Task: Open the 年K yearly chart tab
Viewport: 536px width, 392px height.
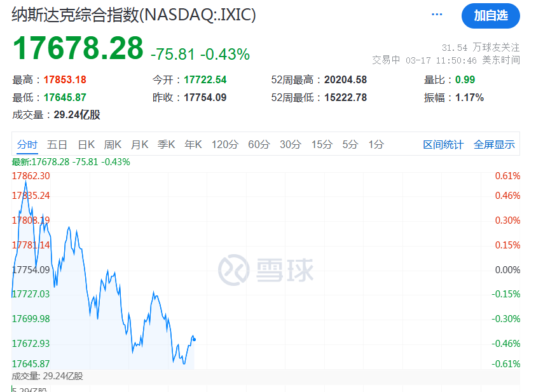Action: click(193, 145)
